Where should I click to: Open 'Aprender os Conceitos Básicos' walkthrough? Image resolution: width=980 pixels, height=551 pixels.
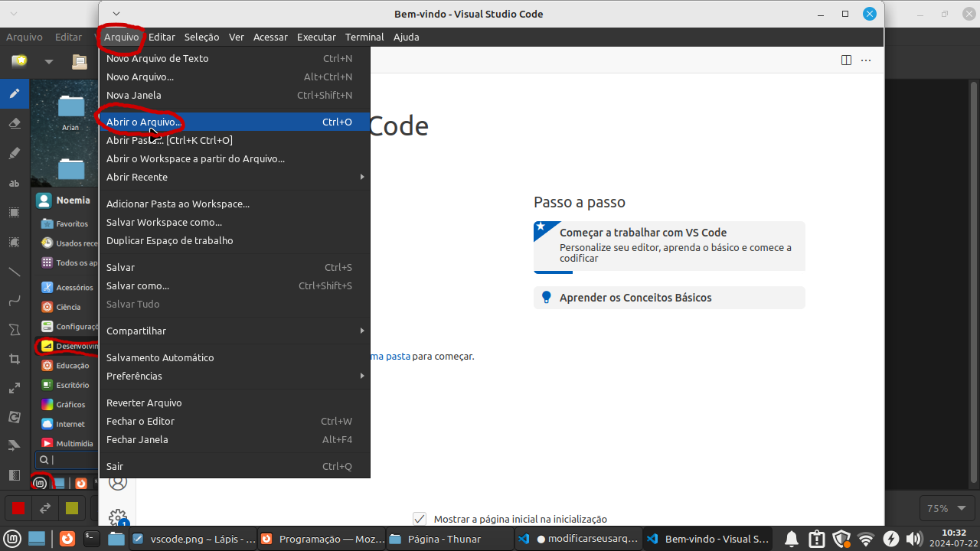tap(669, 298)
